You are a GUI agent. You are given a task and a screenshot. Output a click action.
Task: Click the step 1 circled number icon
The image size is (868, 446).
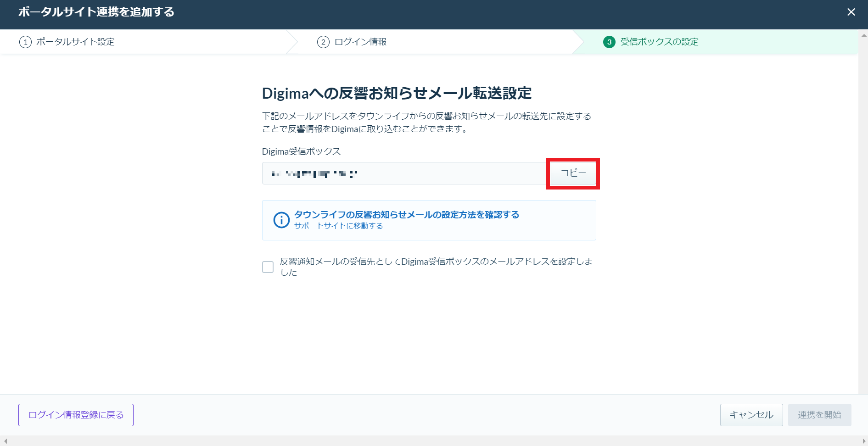coord(25,42)
